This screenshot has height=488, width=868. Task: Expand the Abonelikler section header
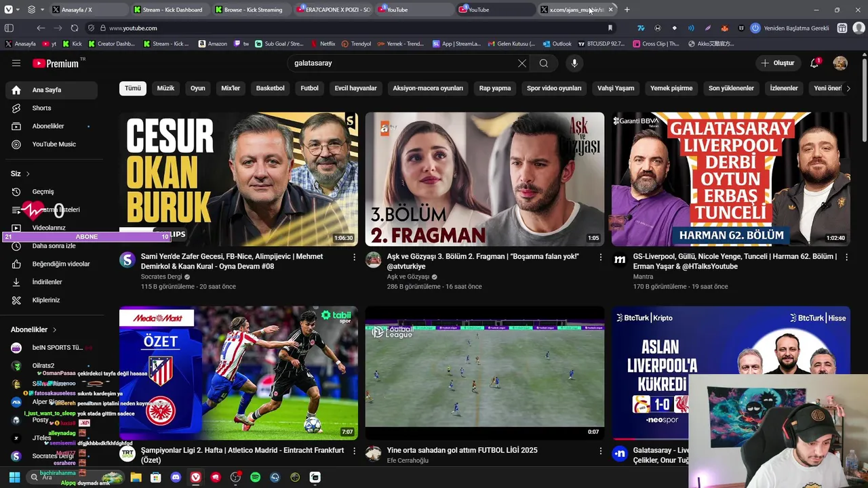[34, 329]
